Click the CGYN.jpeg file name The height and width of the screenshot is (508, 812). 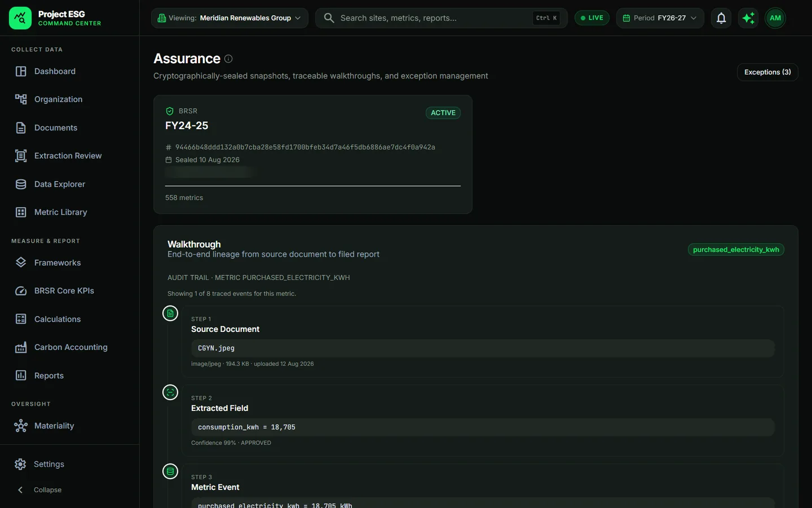[x=216, y=348]
